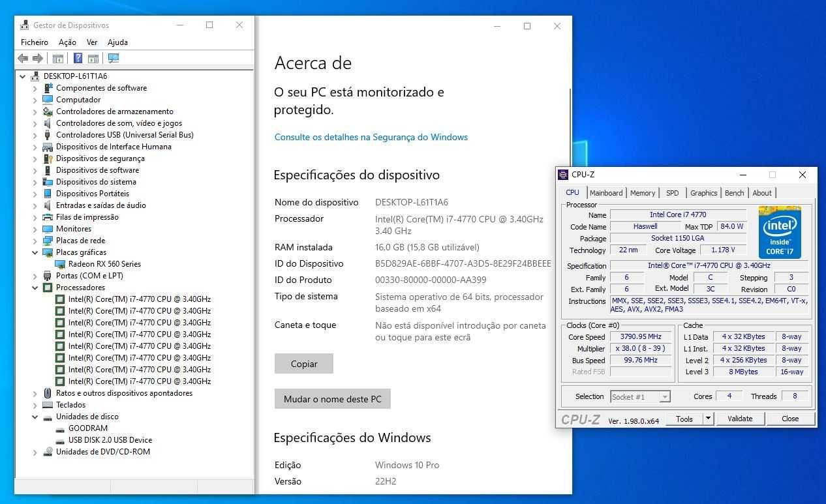Click the Radeon RX 560 Series device icon
826x504 pixels.
click(60, 264)
